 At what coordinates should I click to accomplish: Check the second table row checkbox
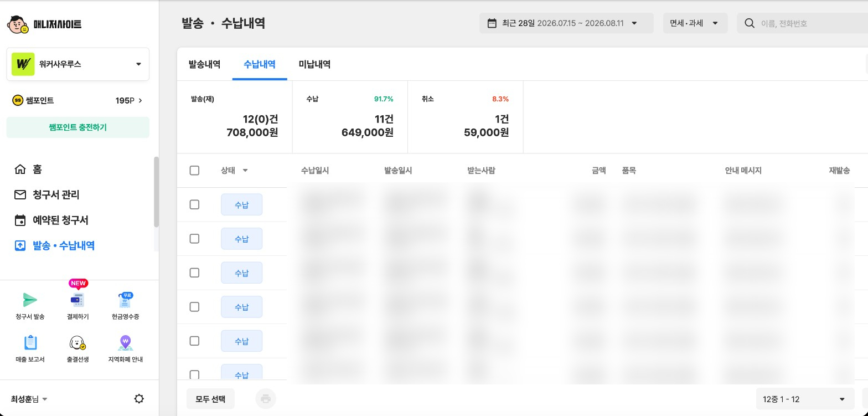(x=194, y=239)
